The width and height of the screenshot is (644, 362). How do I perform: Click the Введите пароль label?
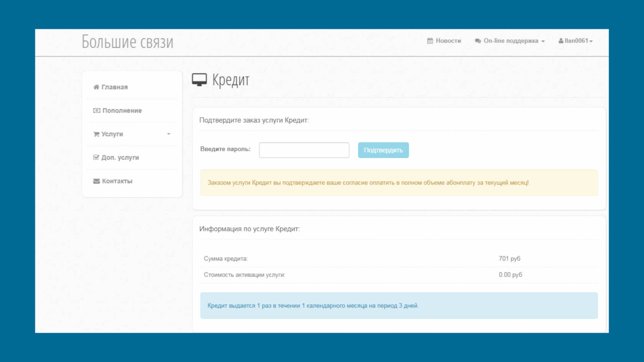pyautogui.click(x=225, y=149)
